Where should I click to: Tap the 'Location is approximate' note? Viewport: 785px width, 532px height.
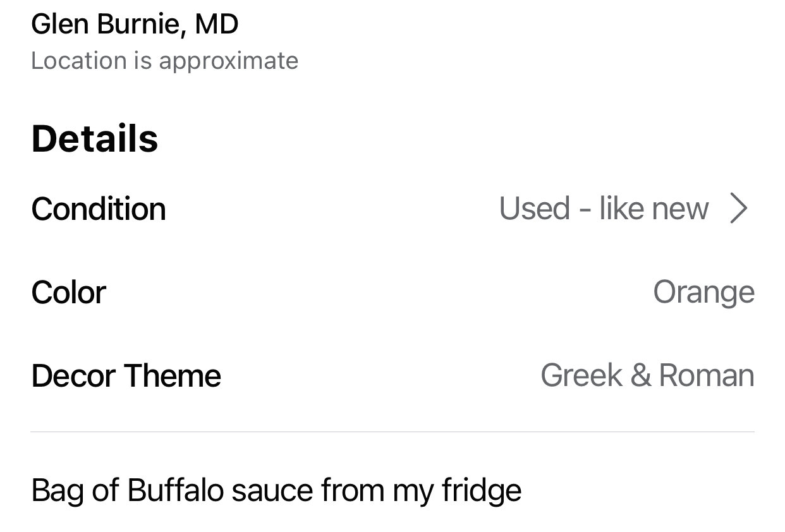click(x=164, y=61)
